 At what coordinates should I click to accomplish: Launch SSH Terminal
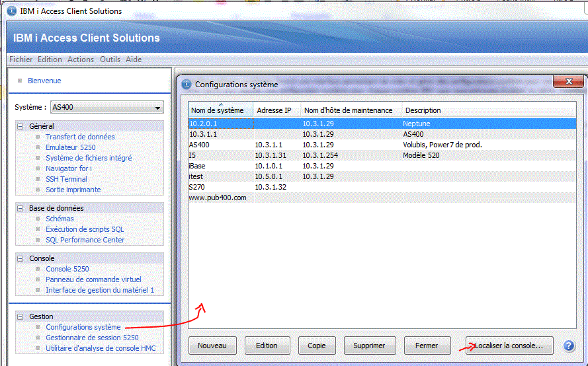[66, 179]
